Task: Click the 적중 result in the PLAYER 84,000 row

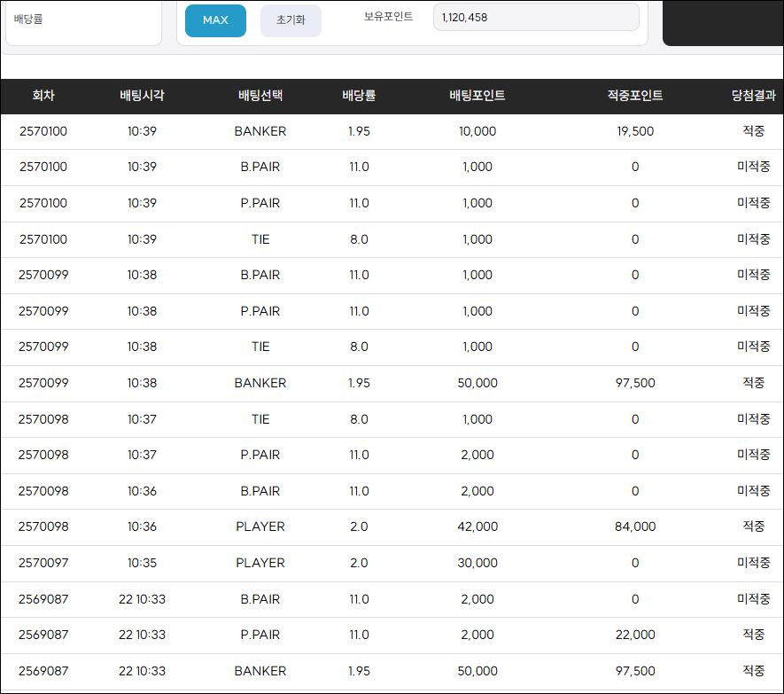Action: point(754,526)
